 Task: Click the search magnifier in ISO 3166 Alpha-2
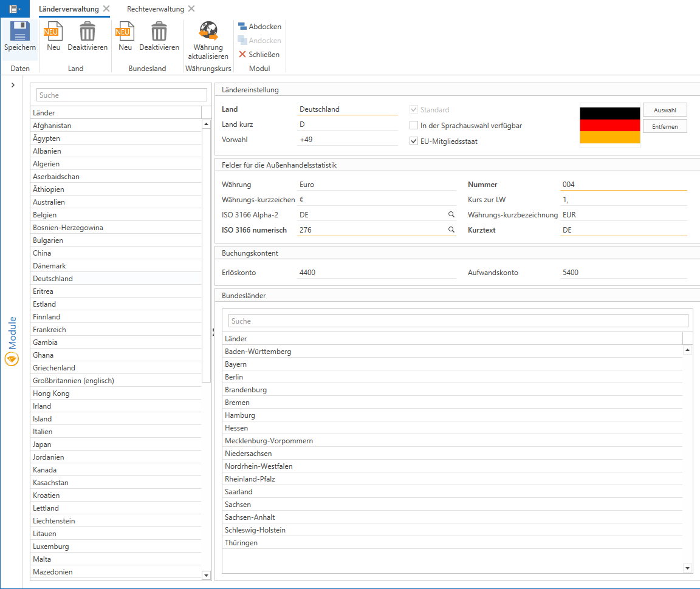451,215
